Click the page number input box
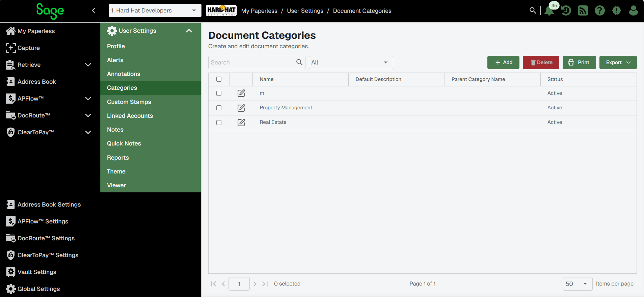Image resolution: width=644 pixels, height=297 pixels. click(x=239, y=284)
